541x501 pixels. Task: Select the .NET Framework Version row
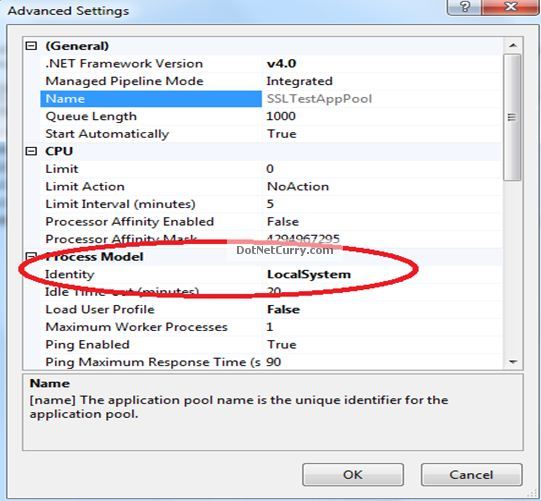271,63
